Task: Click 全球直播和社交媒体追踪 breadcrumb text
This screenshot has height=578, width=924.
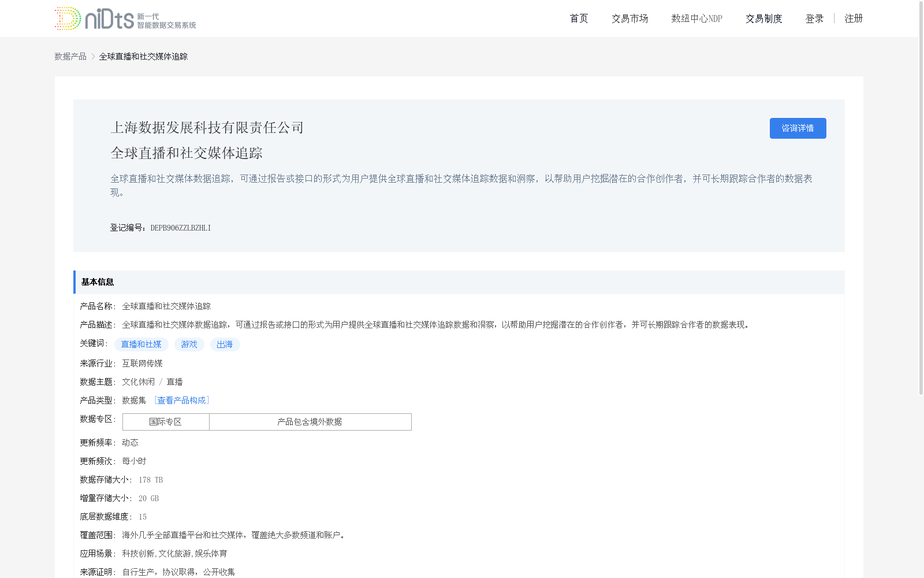Action: click(143, 56)
